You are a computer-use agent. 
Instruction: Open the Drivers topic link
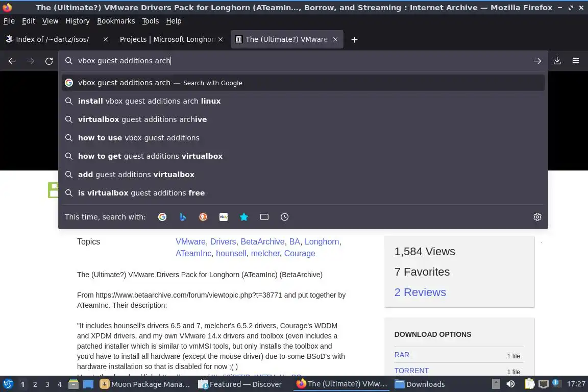(x=223, y=241)
